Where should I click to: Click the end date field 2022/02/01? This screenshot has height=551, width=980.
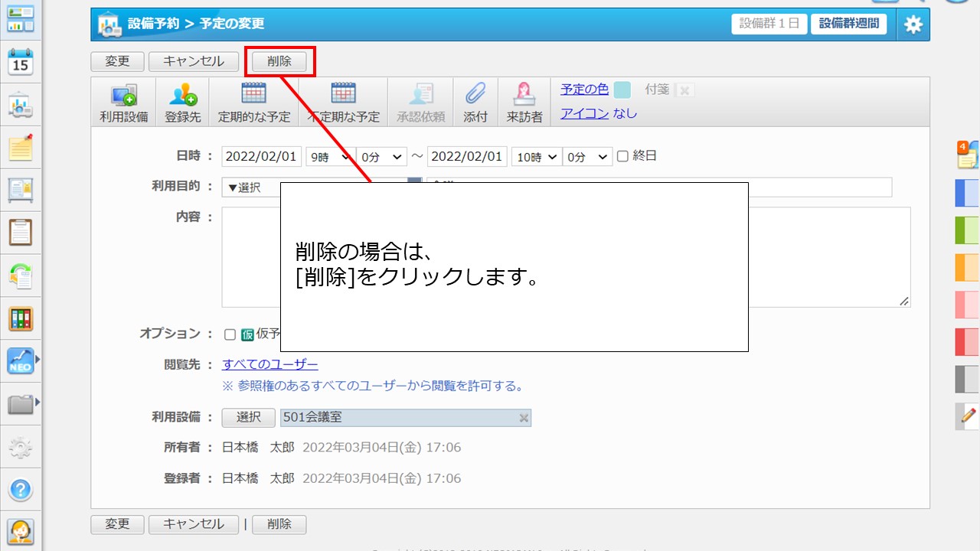tap(467, 156)
